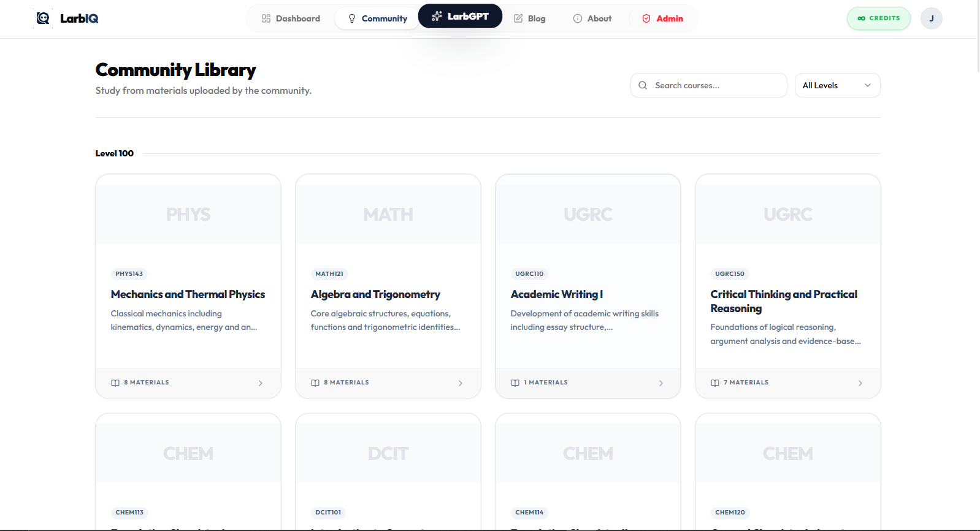
Task: Click the infinity Credits badge
Action: coord(878,18)
